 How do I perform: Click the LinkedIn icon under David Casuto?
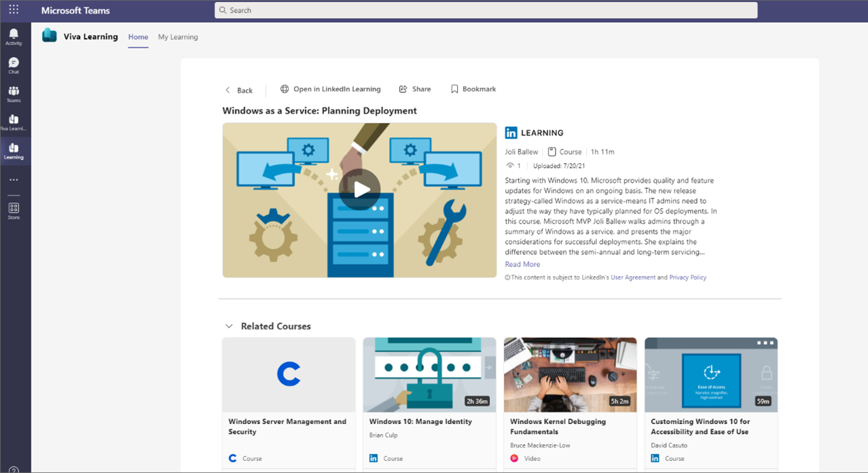[x=655, y=458]
